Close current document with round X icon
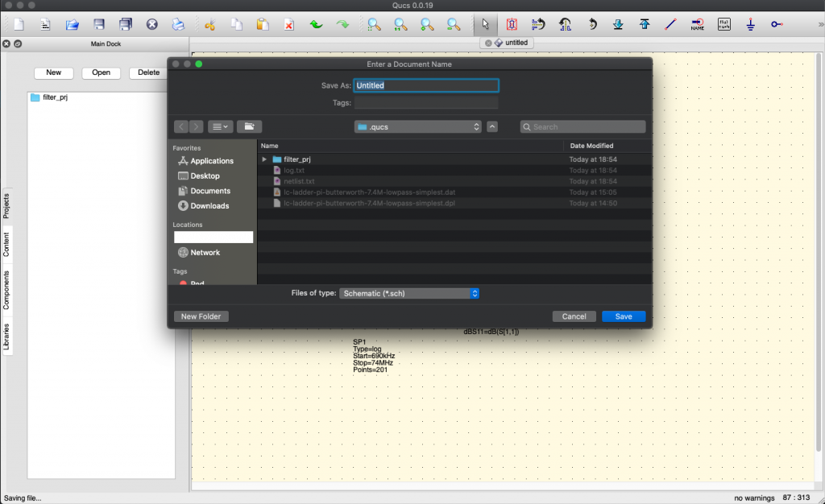Viewport: 825px width, 504px height. 152,24
